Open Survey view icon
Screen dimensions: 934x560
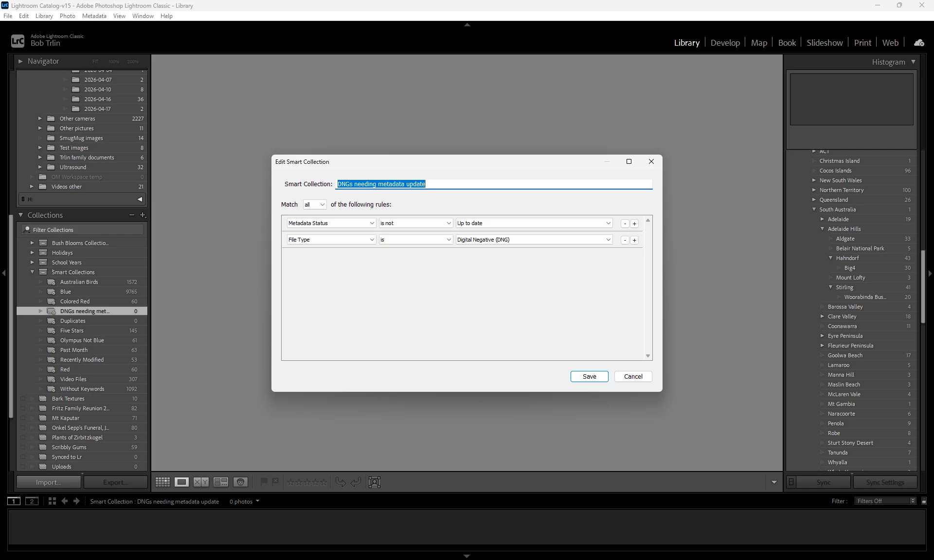pyautogui.click(x=221, y=482)
